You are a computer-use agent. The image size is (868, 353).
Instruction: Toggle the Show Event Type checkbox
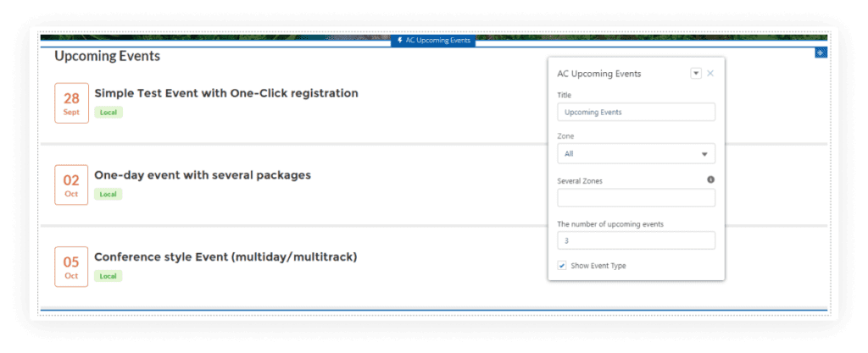tap(562, 266)
